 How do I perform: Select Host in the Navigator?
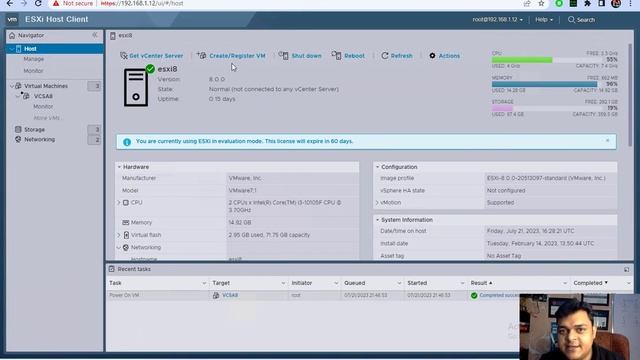(55, 49)
